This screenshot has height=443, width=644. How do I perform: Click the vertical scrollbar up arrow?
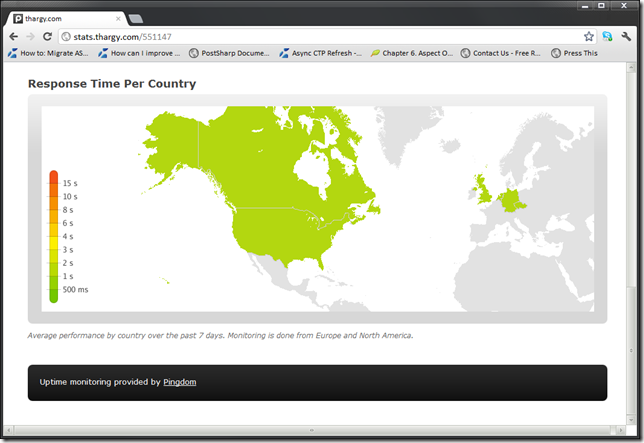(631, 68)
